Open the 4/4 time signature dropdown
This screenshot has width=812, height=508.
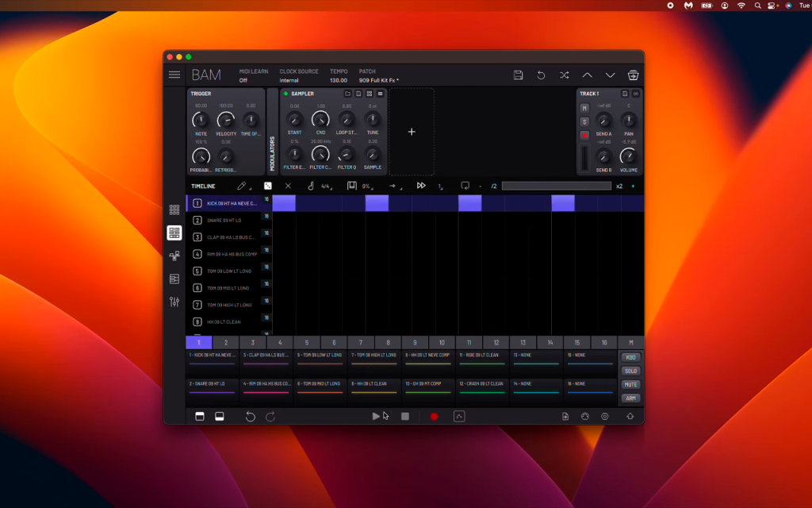326,186
